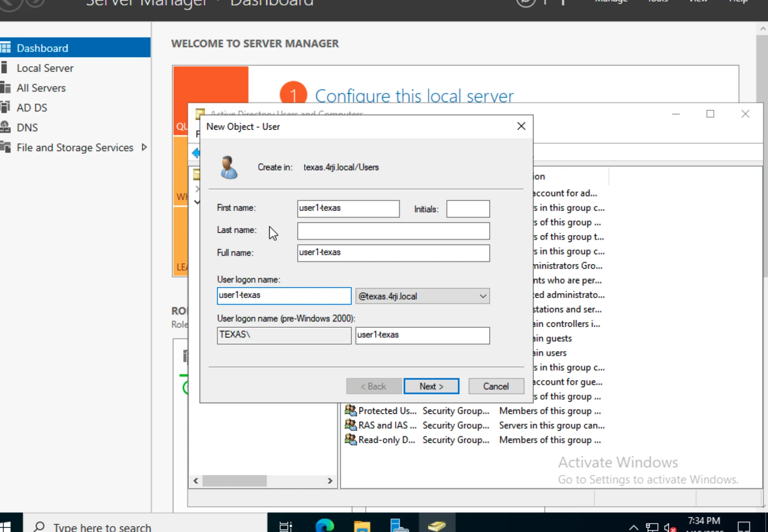Click Microsoft Edge in the taskbar
768x532 pixels.
coord(324,525)
